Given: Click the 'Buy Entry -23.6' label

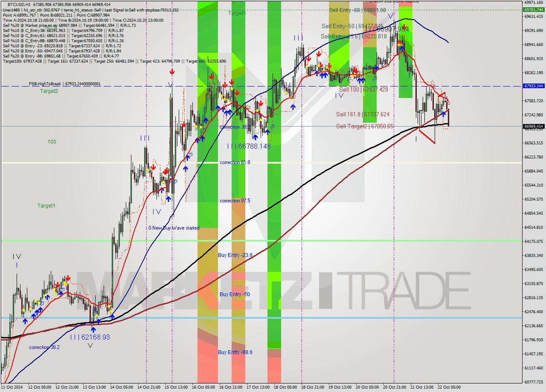Looking at the screenshot, I should click(x=235, y=255).
